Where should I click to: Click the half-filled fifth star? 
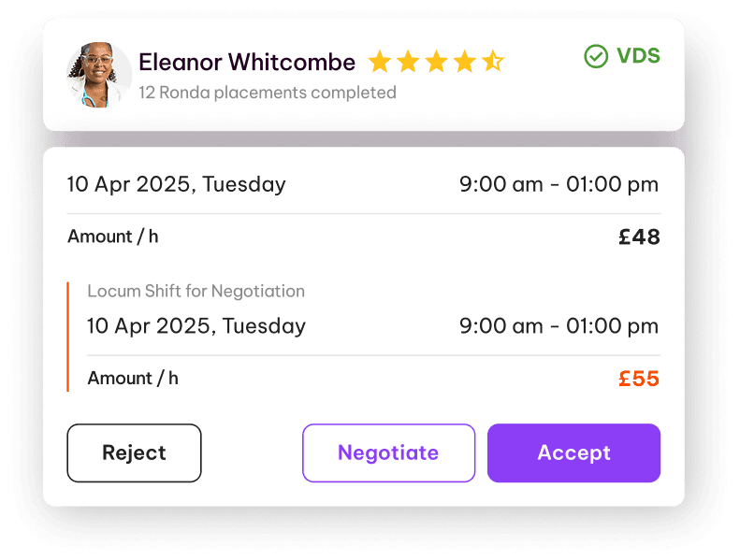click(x=493, y=62)
